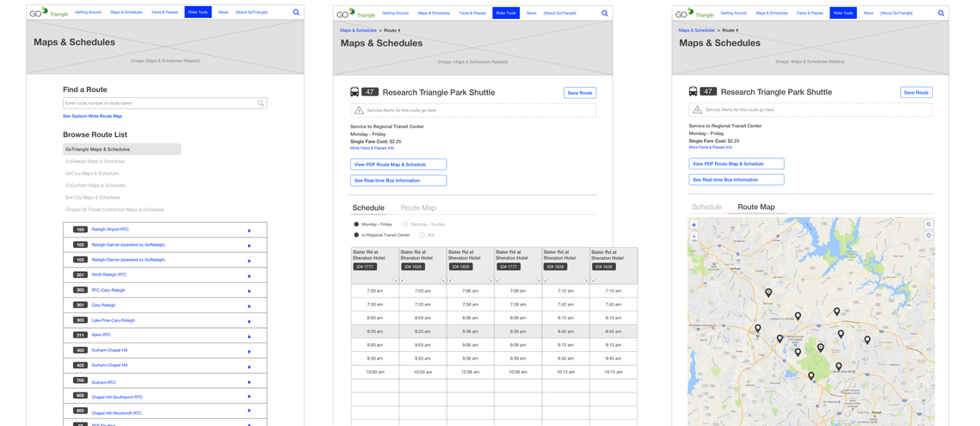Select the Monday - Friday radio option
This screenshot has width=980, height=426.
[356, 224]
